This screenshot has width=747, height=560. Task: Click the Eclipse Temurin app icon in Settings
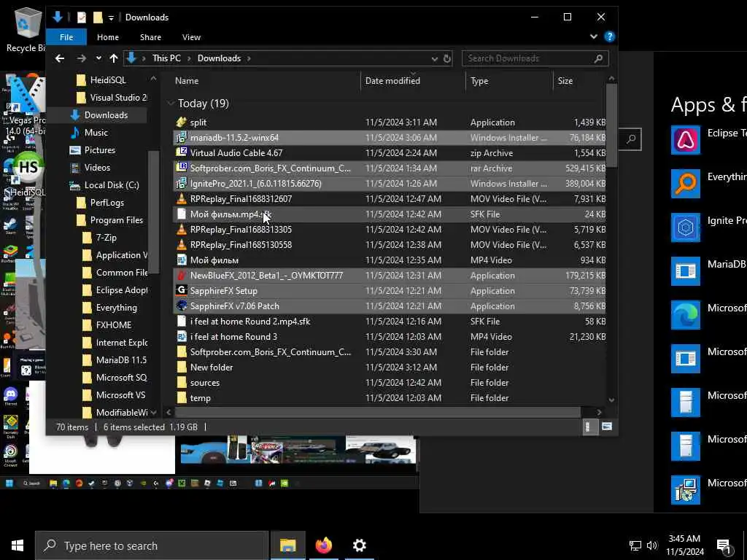(686, 140)
